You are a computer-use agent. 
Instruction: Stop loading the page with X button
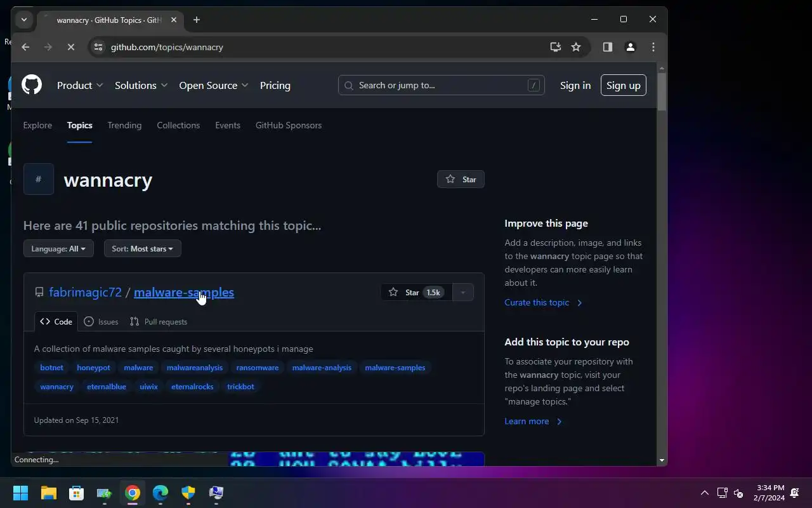(71, 47)
